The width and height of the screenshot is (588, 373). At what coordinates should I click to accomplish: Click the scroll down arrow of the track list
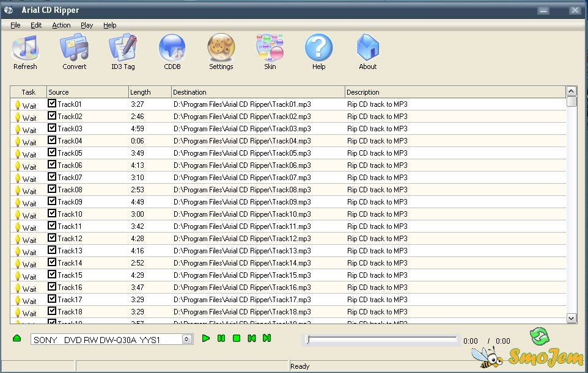click(571, 318)
